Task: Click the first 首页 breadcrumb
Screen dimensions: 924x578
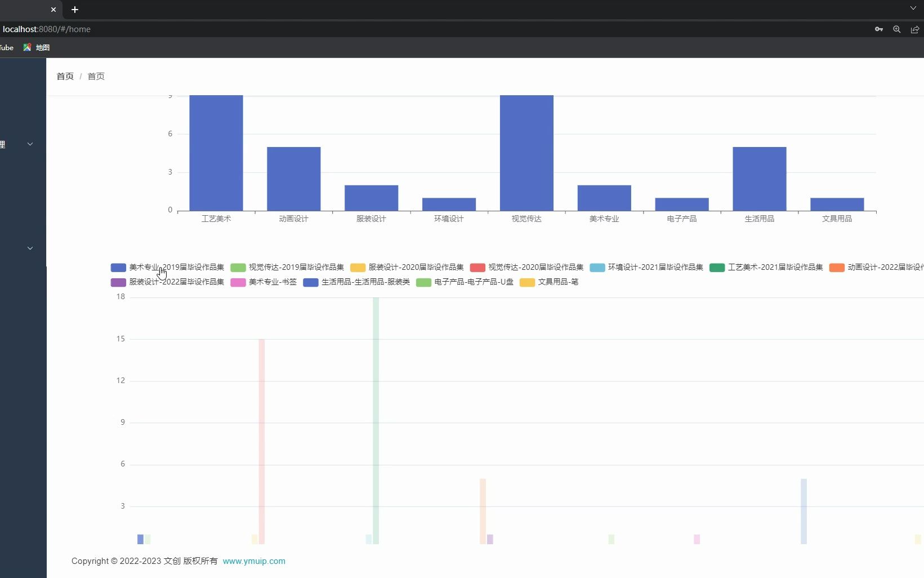Action: (65, 76)
